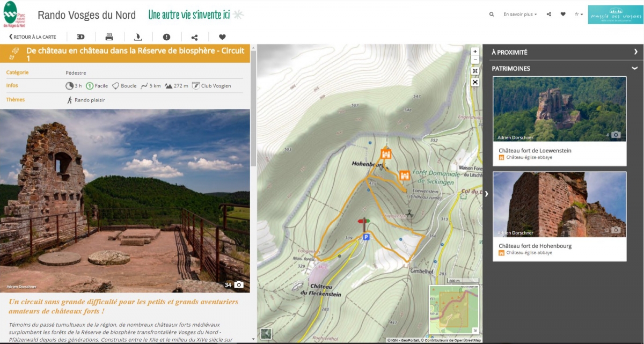Open Hohenbourg photo count camera icon
This screenshot has width=644, height=344.
tap(616, 230)
